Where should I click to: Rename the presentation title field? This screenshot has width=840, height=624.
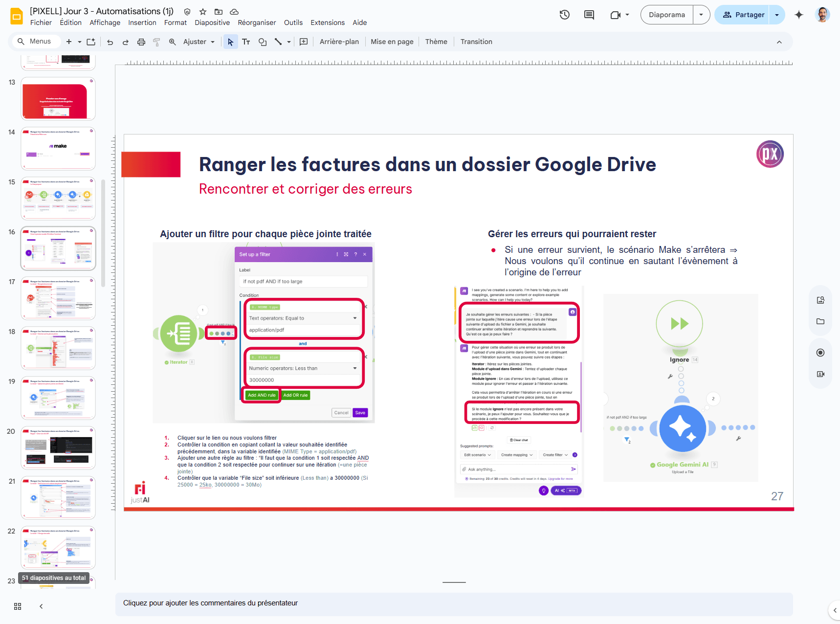click(x=102, y=11)
